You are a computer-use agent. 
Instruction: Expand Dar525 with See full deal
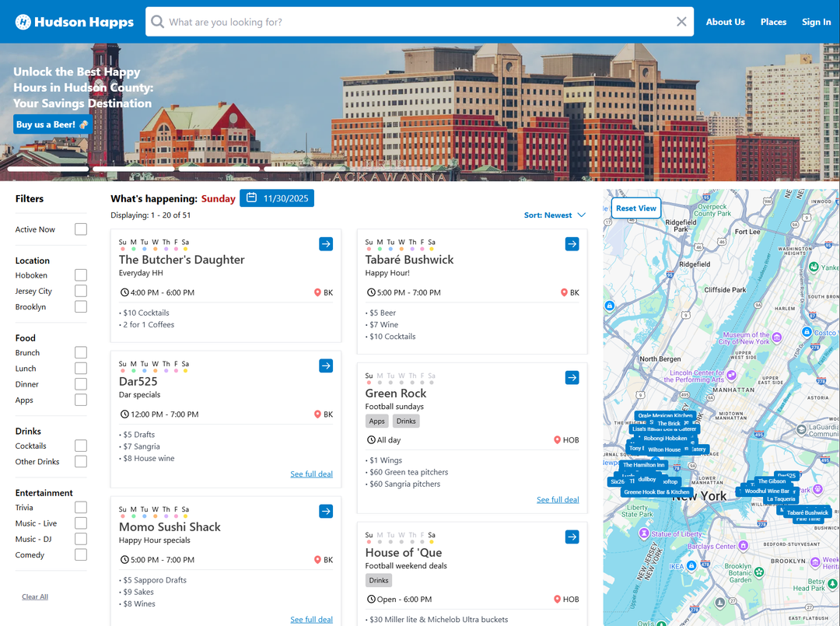click(311, 474)
